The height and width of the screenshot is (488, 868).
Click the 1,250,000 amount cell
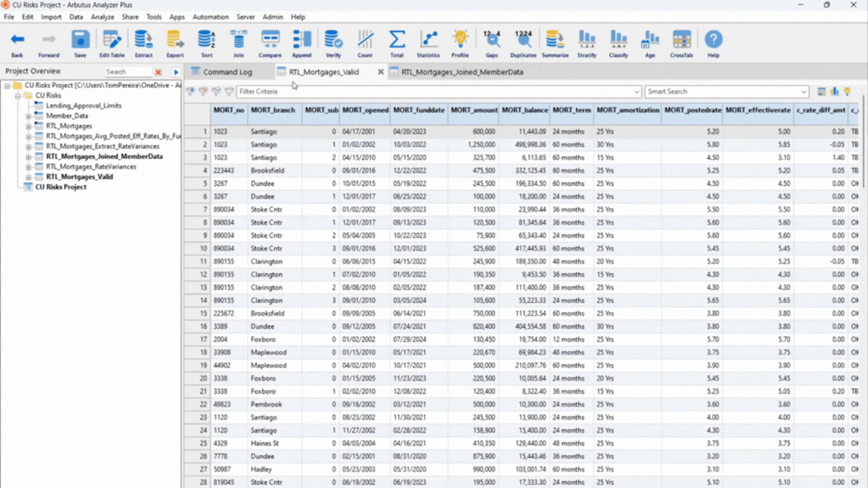(x=474, y=145)
